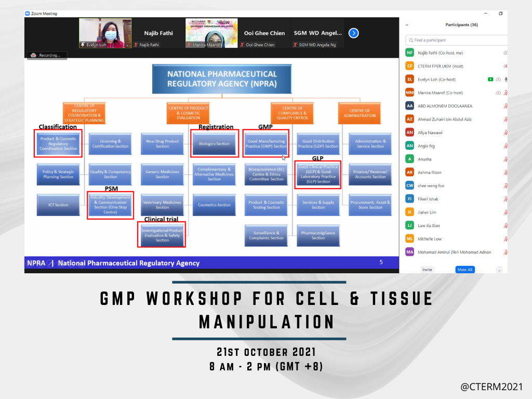Viewport: 532px width, 399px height.
Task: Collapse the Participants panel chevron
Action: coord(407,25)
